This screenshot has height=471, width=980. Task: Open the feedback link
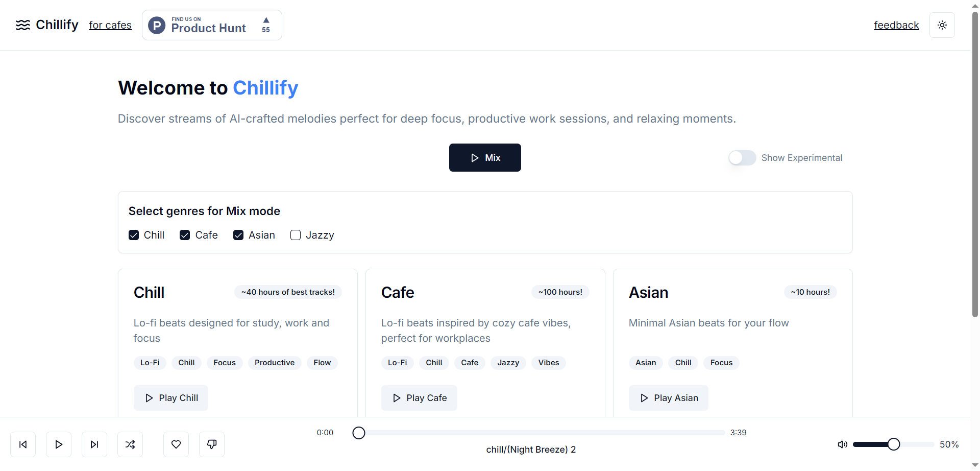pos(896,25)
